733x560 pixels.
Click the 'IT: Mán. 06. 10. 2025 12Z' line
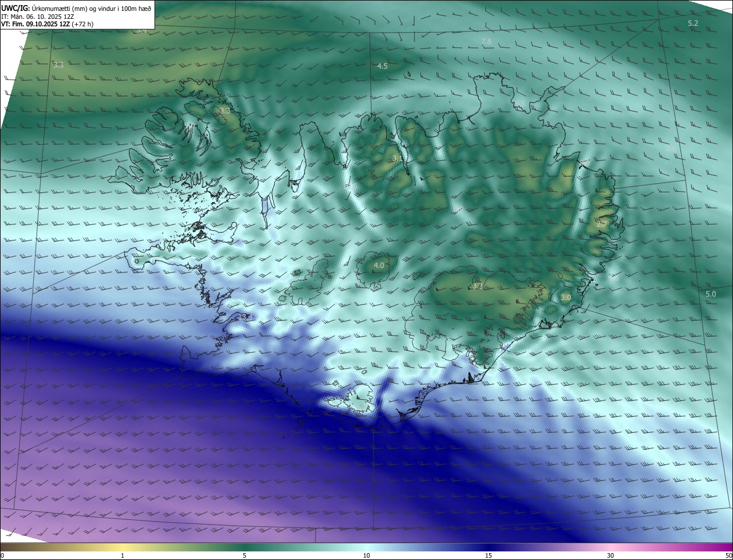pos(37,17)
